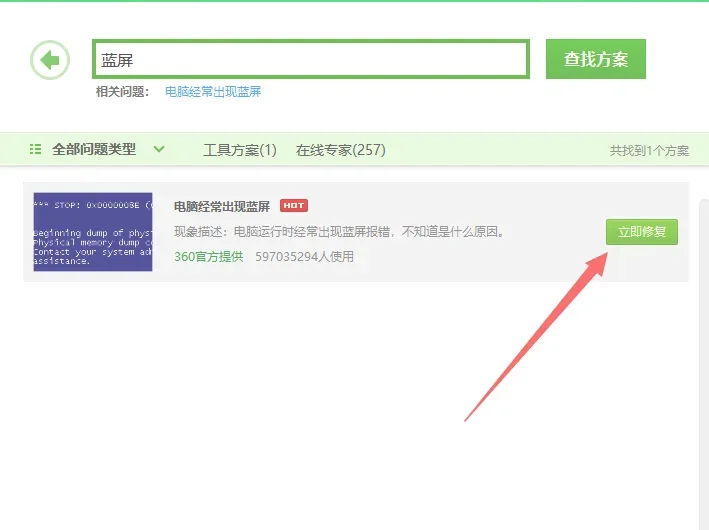
Task: Expand the 全部问题类型 dropdown chevron
Action: click(159, 149)
